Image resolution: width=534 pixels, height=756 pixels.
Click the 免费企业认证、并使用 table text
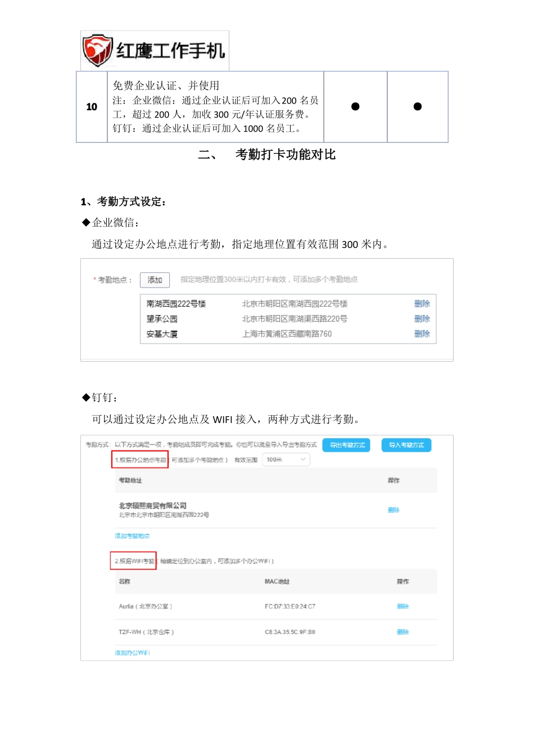[166, 85]
